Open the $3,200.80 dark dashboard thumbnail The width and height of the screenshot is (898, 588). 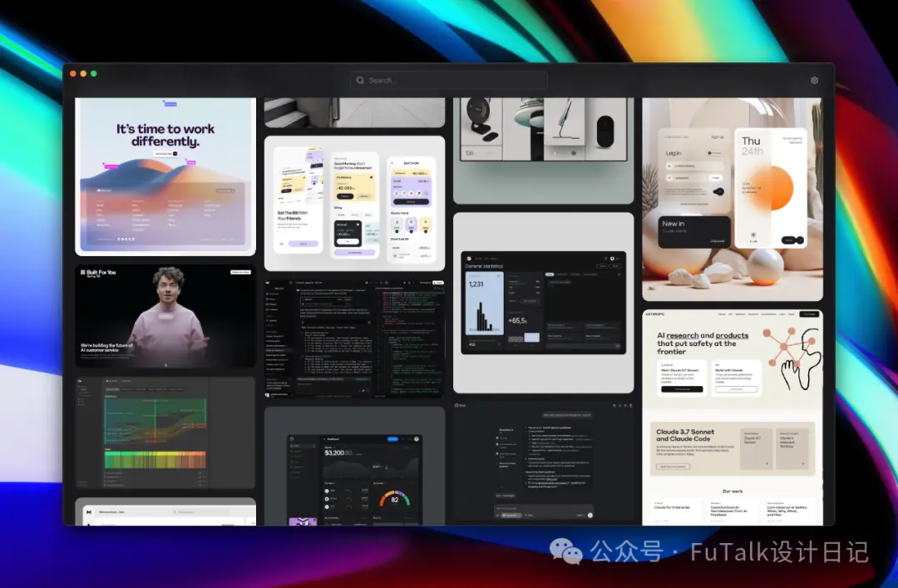click(x=354, y=466)
